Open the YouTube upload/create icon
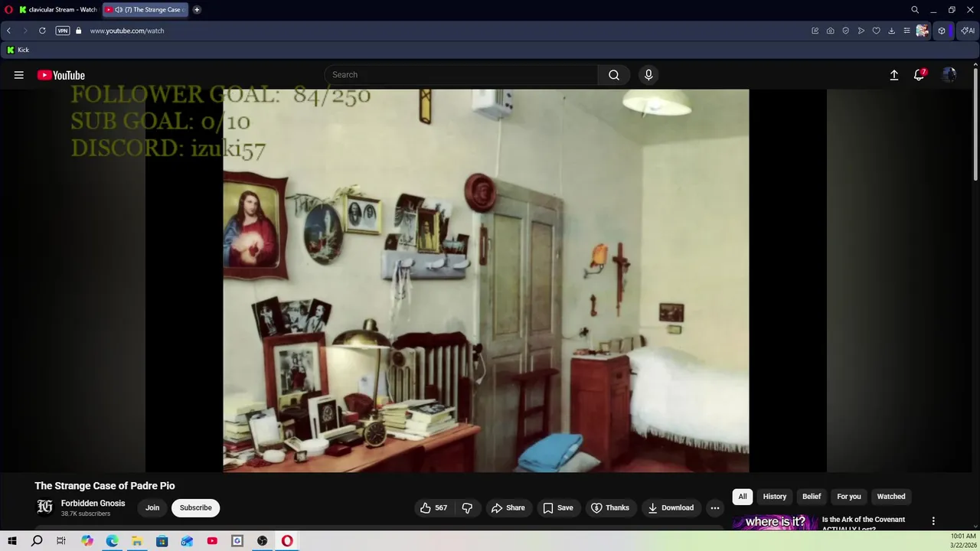The image size is (980, 551). coord(893,75)
